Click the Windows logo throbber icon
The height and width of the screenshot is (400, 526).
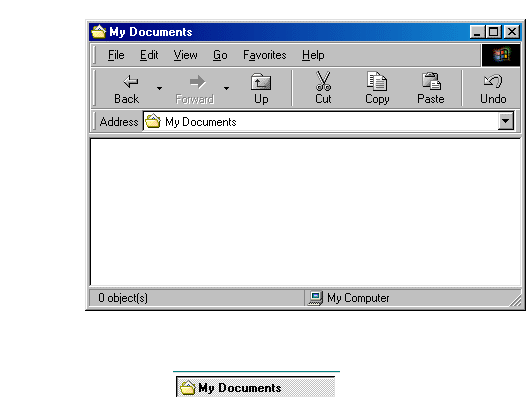pyautogui.click(x=501, y=55)
